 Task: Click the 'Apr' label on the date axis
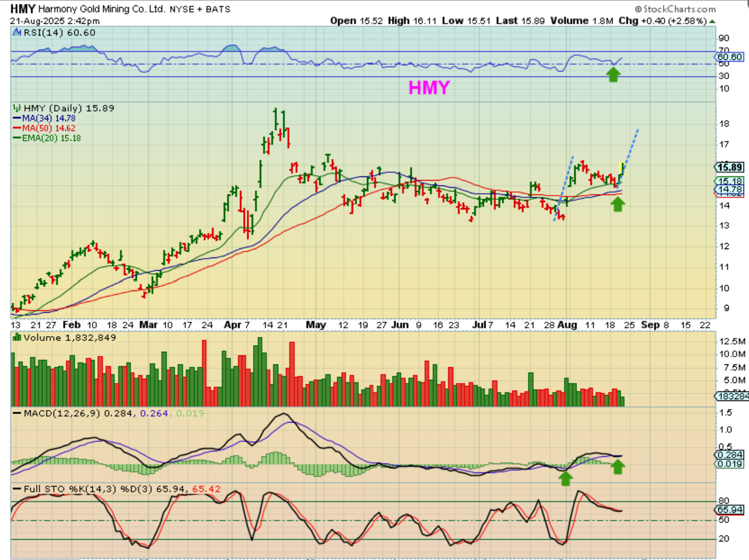tap(232, 325)
